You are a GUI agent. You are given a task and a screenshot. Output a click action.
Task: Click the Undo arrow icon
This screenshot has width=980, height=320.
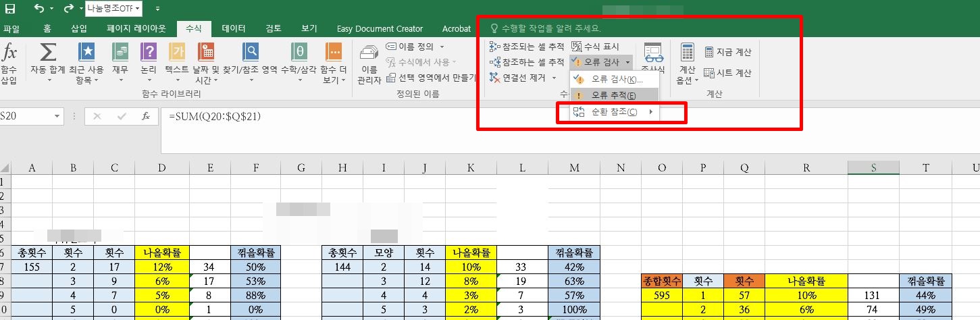pos(38,9)
